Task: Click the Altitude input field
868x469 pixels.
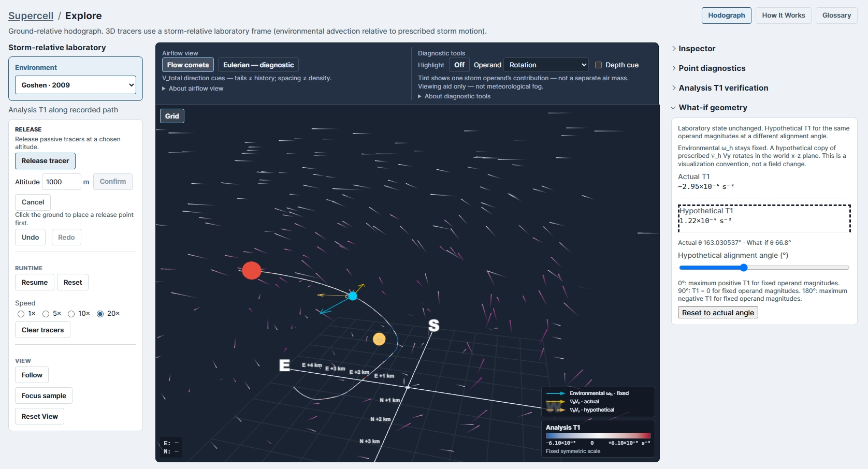Action: tap(62, 182)
